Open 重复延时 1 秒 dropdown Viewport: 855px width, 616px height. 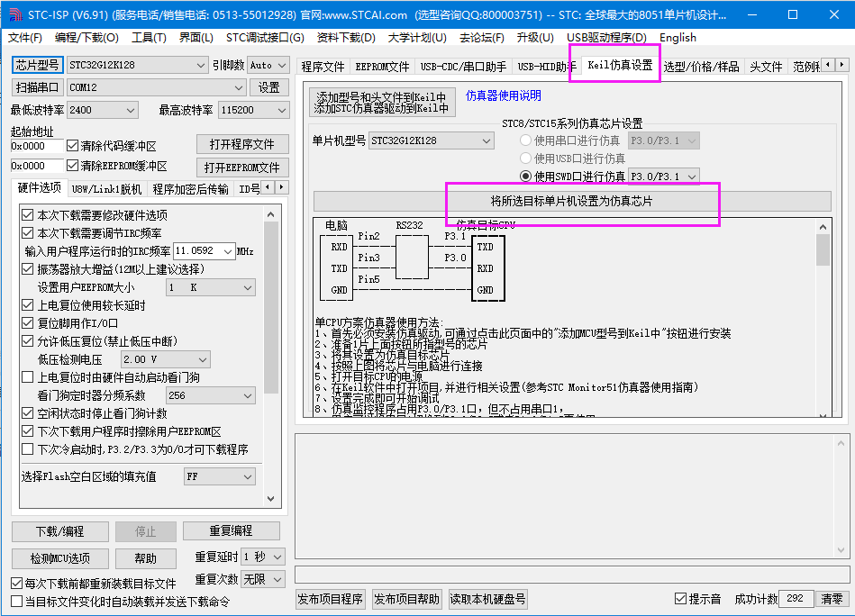262,557
